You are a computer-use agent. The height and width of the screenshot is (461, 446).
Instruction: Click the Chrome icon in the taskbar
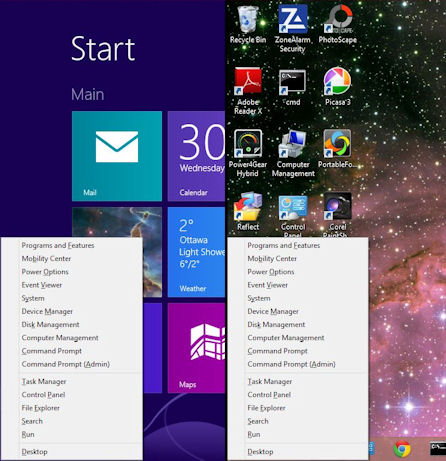coord(402,448)
